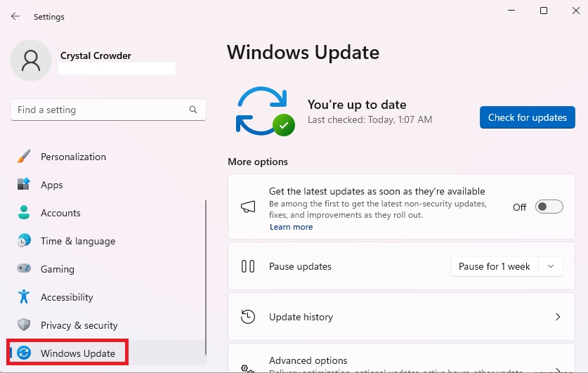Click the Windows Update sync icon in sidebar
The image size is (588, 373).
24,353
